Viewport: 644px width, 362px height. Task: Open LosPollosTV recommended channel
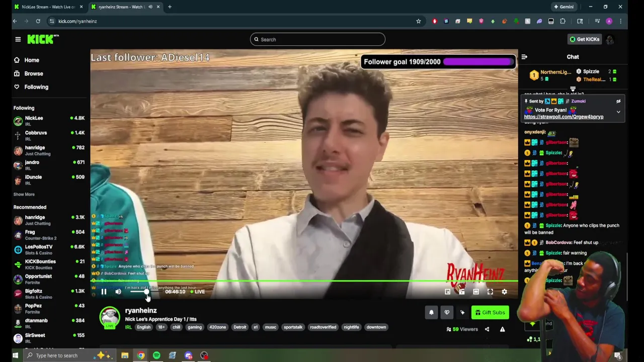(49, 249)
